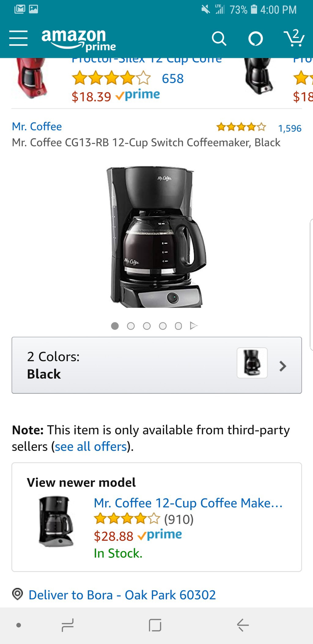The image size is (313, 644).
Task: Open color options via chevron arrow
Action: click(x=283, y=366)
